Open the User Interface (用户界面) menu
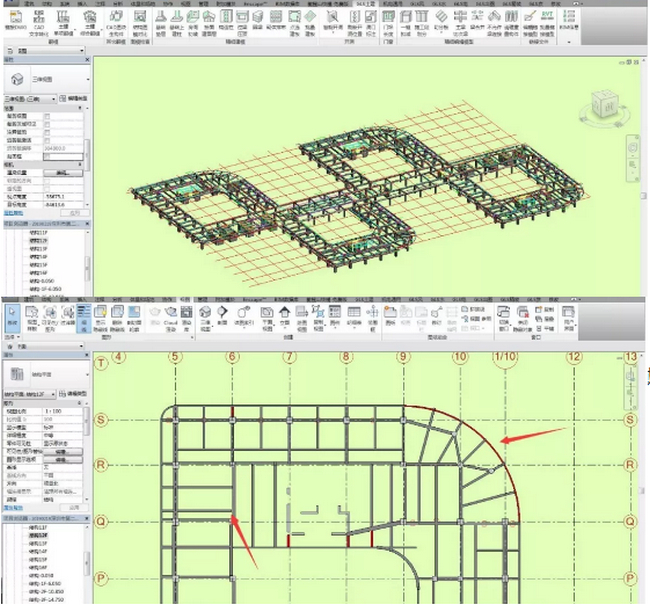Screen dimensions: 650x605 pos(568,318)
